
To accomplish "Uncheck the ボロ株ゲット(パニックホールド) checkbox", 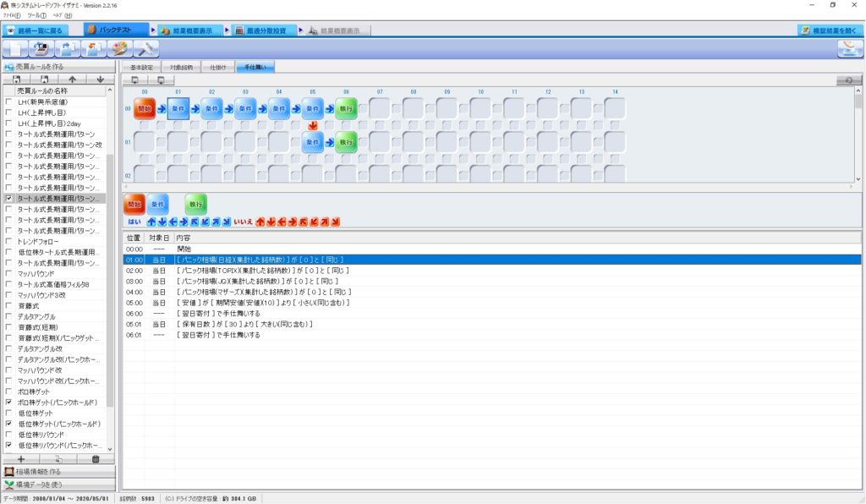I will [x=9, y=403].
